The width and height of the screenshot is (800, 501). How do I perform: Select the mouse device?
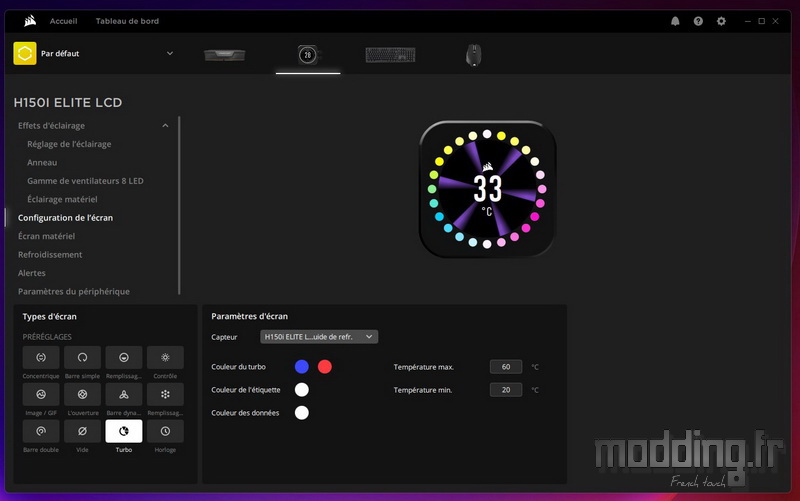(473, 55)
